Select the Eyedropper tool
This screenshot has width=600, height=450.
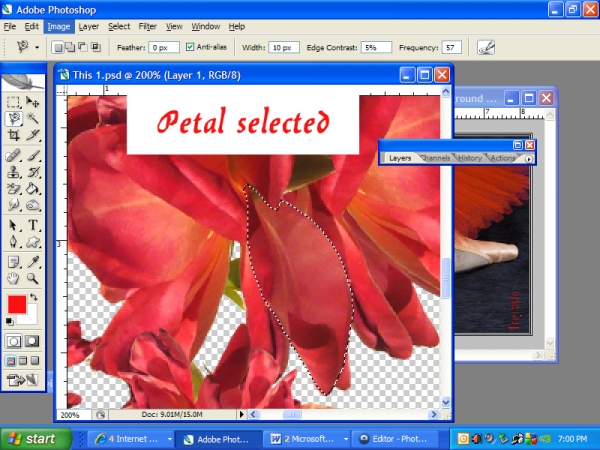[33, 262]
